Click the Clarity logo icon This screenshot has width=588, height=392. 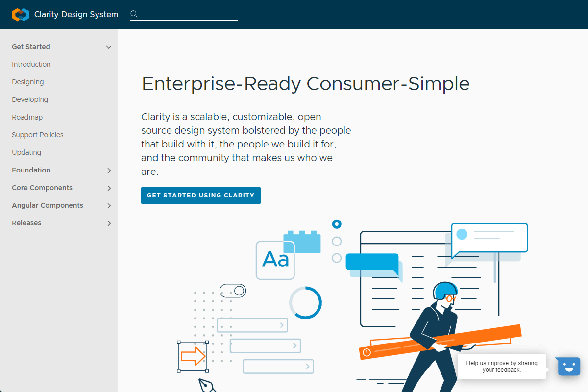pos(21,15)
